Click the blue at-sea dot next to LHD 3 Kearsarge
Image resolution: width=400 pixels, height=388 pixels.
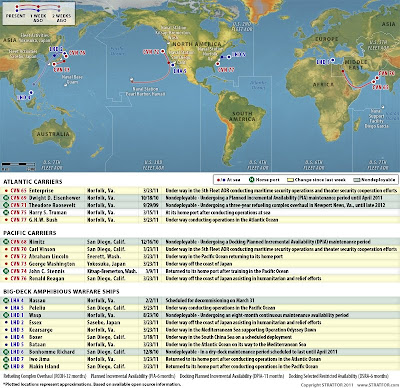[6, 330]
